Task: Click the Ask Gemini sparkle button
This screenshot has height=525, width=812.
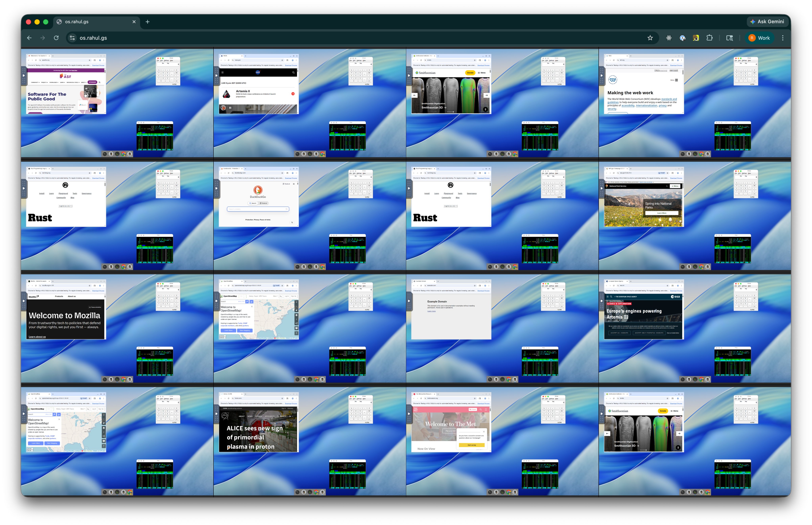Action: pyautogui.click(x=767, y=21)
